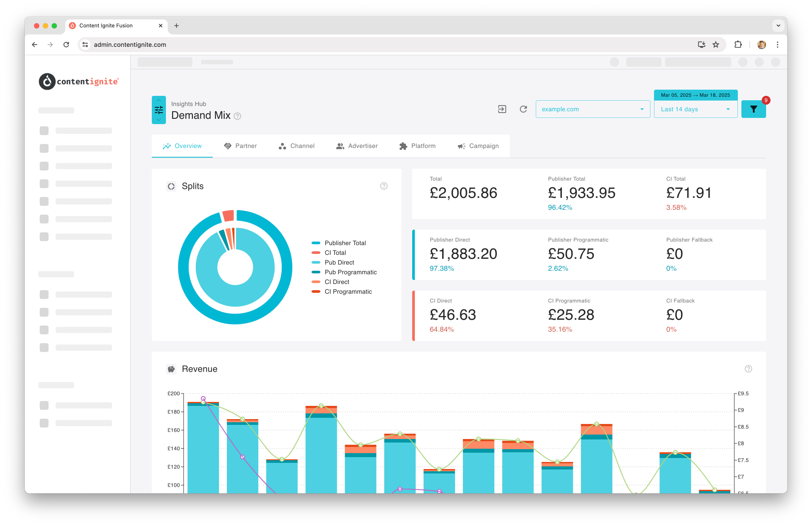This screenshot has width=812, height=526.
Task: Go forward in browser history
Action: 50,45
